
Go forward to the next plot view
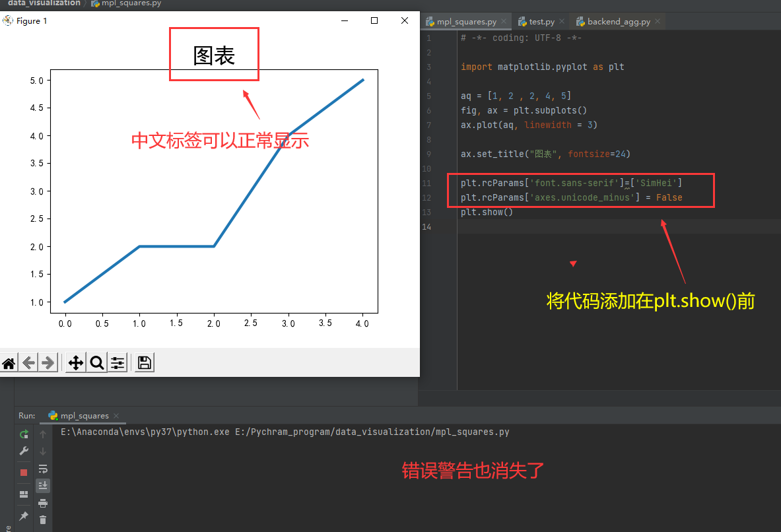click(x=47, y=362)
